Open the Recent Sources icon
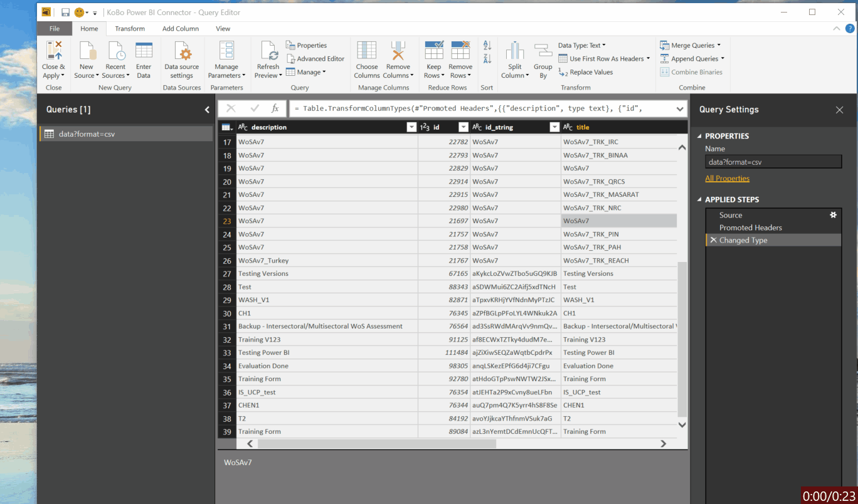The image size is (858, 504). pyautogui.click(x=116, y=51)
